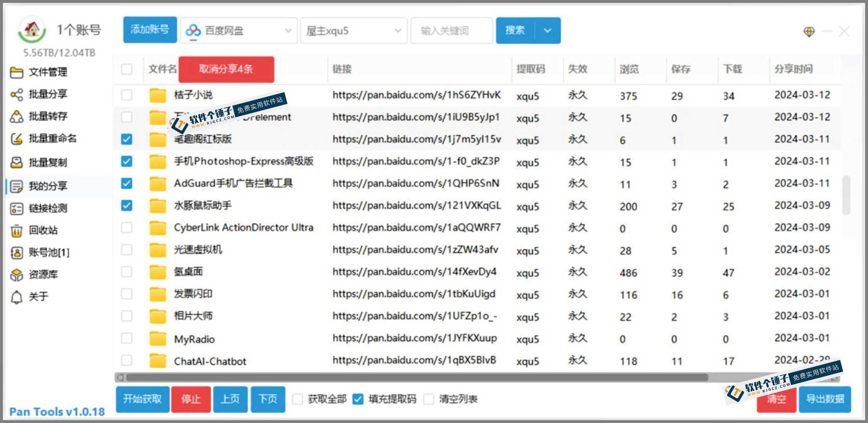Enable the 获取全部 checkbox
This screenshot has height=423, width=868.
[298, 399]
